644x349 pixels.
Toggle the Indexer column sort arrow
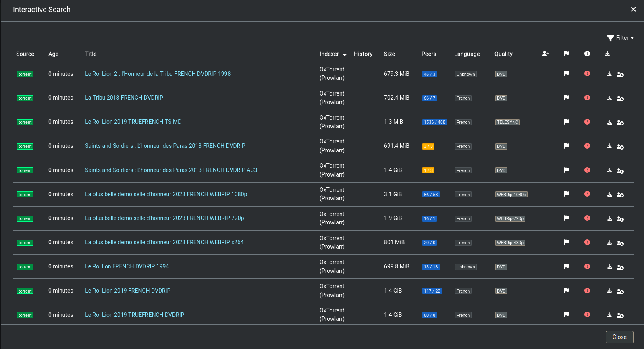(x=345, y=54)
